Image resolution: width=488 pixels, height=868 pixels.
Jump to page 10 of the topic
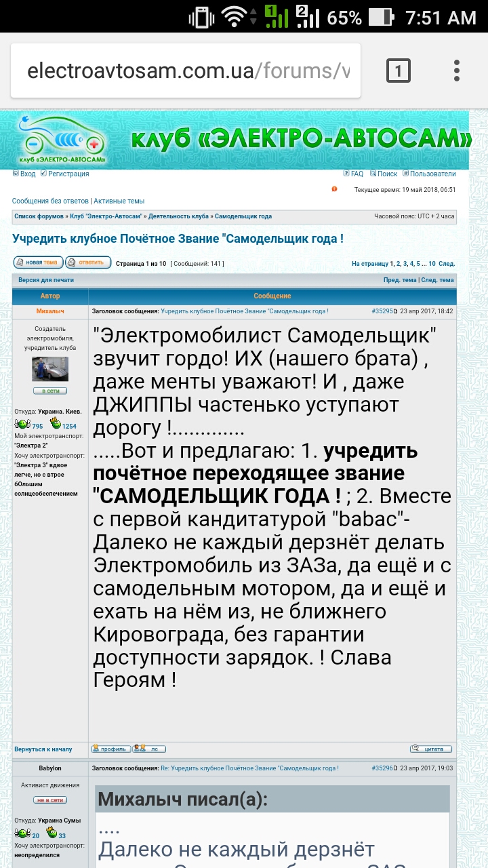tap(432, 263)
